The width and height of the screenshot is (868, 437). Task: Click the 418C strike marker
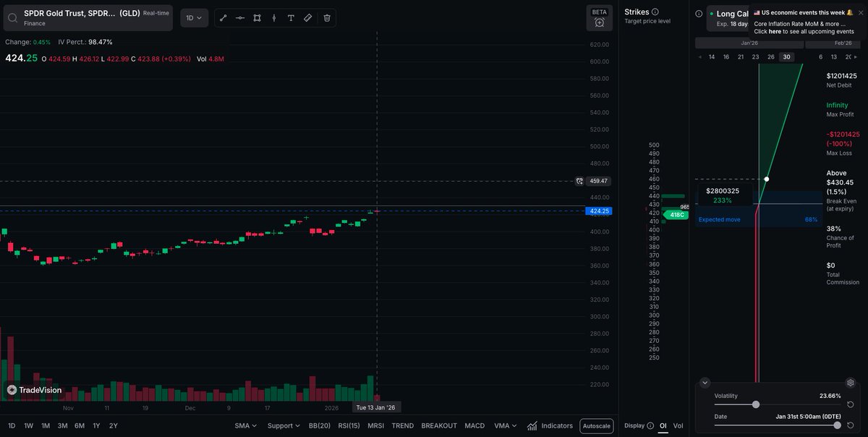(x=676, y=215)
